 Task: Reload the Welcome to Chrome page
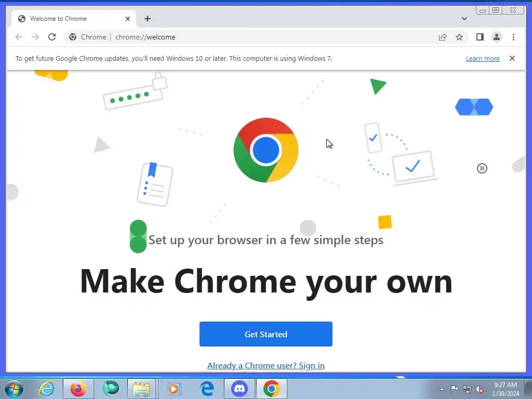(x=52, y=37)
